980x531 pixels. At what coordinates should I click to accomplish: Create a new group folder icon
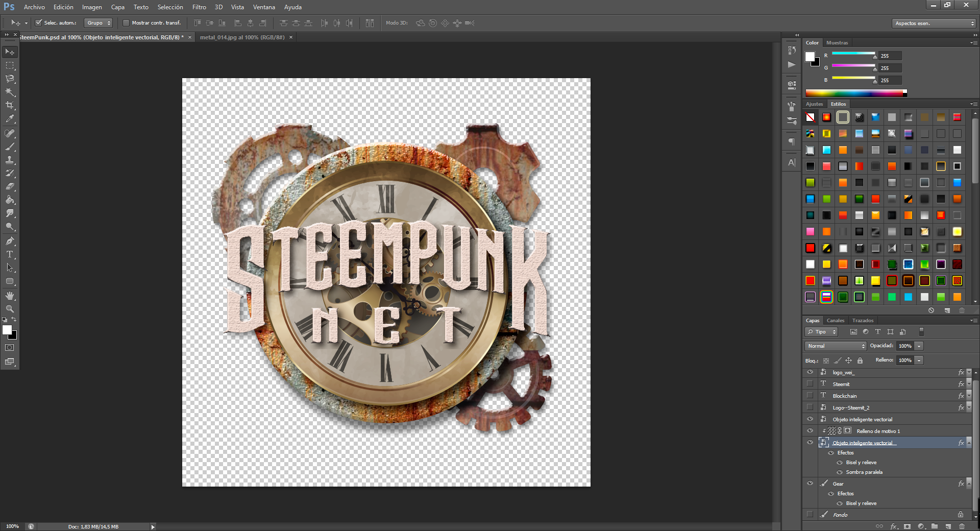pyautogui.click(x=935, y=526)
